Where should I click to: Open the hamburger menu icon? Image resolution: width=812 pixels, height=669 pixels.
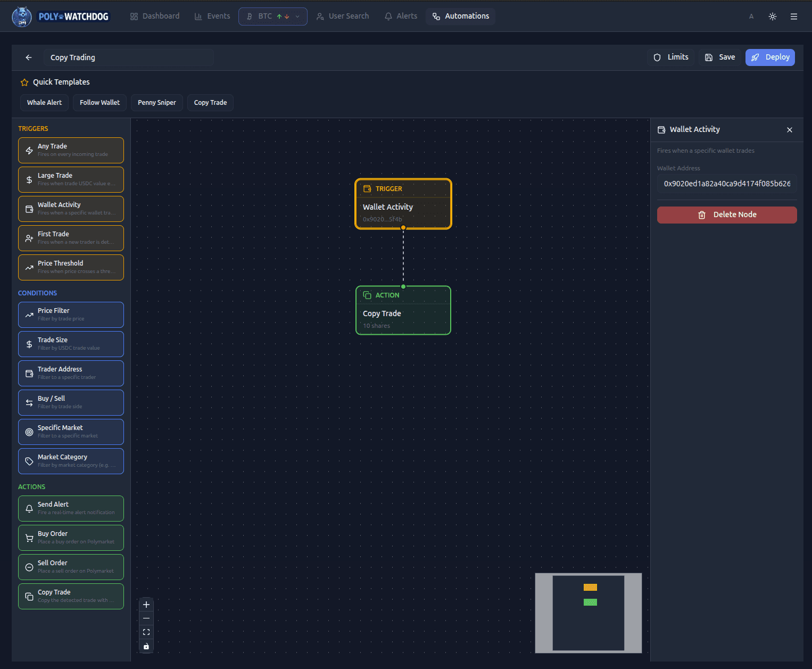coord(794,16)
